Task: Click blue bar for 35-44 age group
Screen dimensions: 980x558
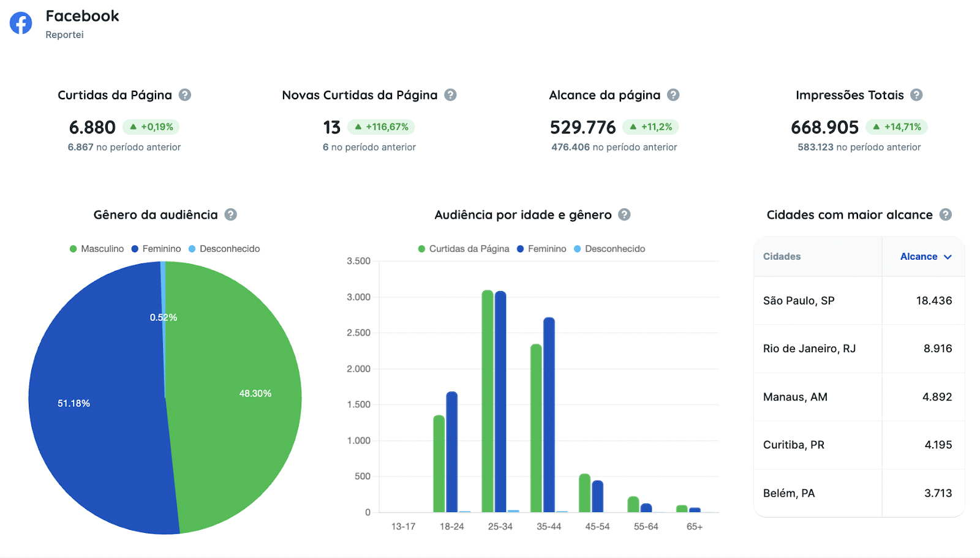Action: (x=549, y=415)
